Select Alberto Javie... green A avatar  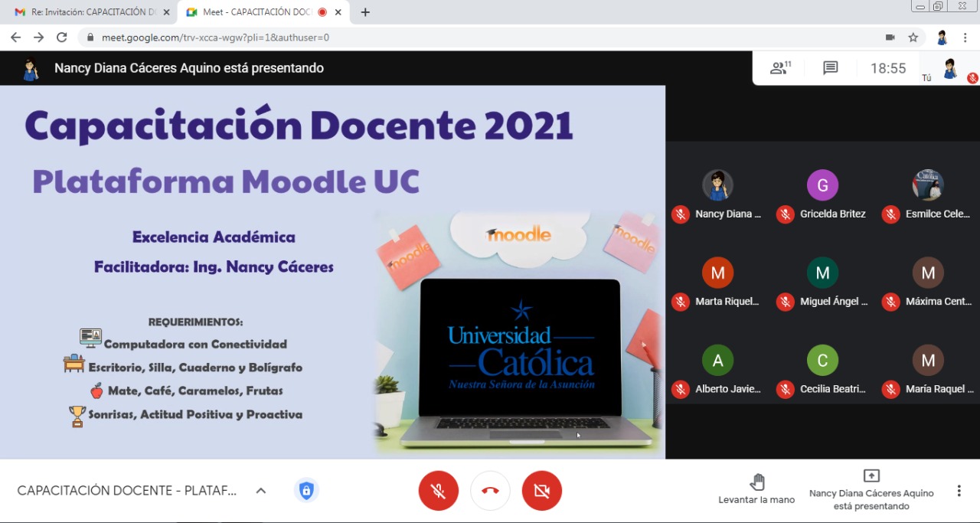pyautogui.click(x=717, y=360)
